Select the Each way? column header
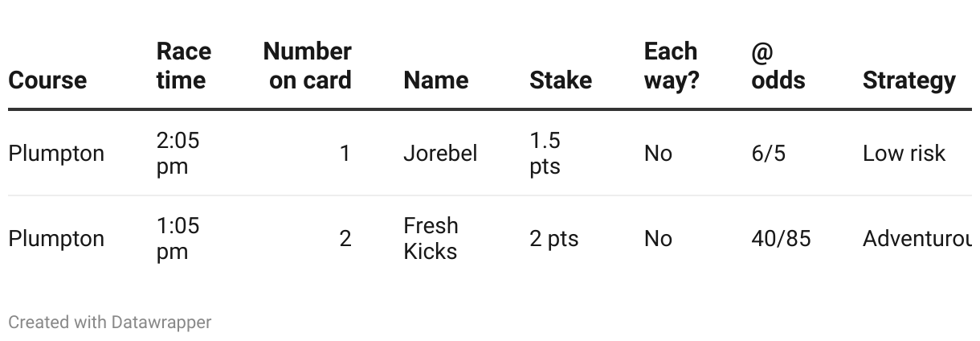Viewport: 980px width, 341px height. coord(672,66)
